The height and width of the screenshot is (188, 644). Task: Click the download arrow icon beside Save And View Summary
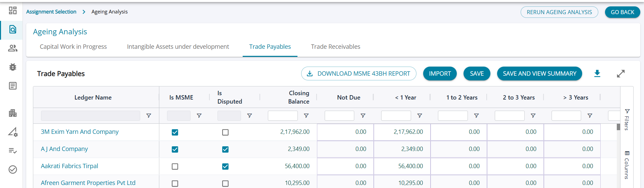click(x=597, y=74)
